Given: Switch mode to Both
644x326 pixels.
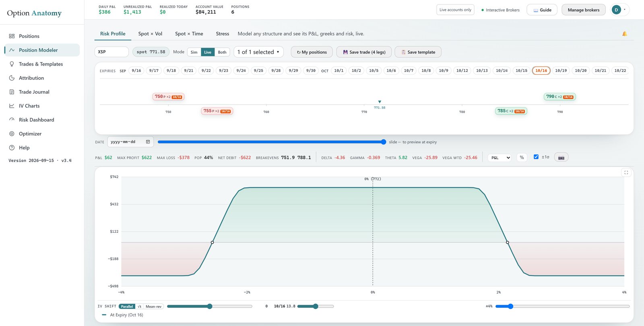Looking at the screenshot, I should click(222, 52).
